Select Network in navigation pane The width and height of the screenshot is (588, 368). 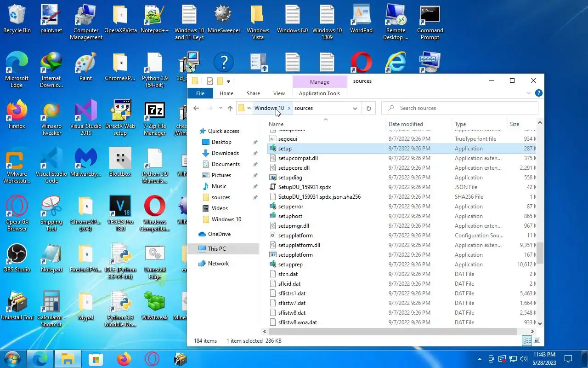(218, 264)
